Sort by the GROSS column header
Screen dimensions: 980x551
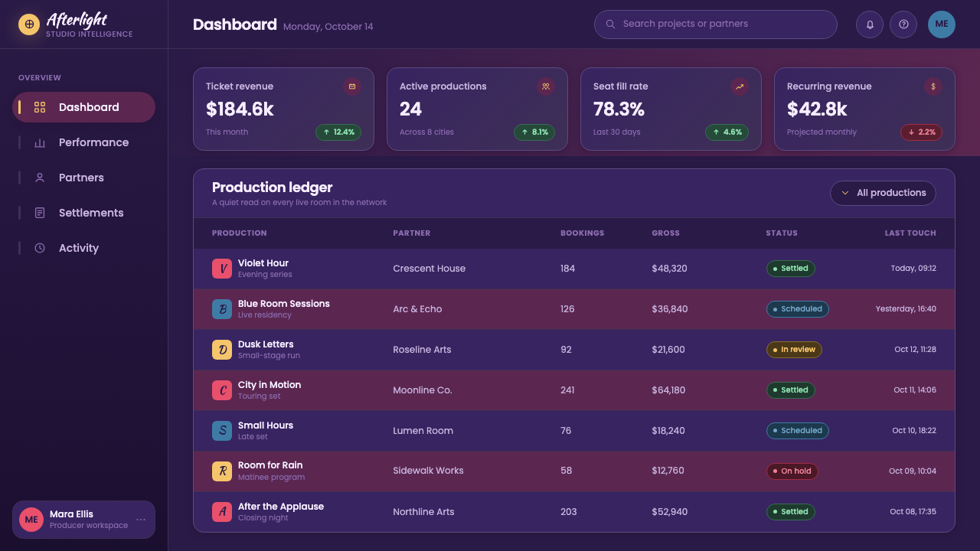tap(666, 233)
